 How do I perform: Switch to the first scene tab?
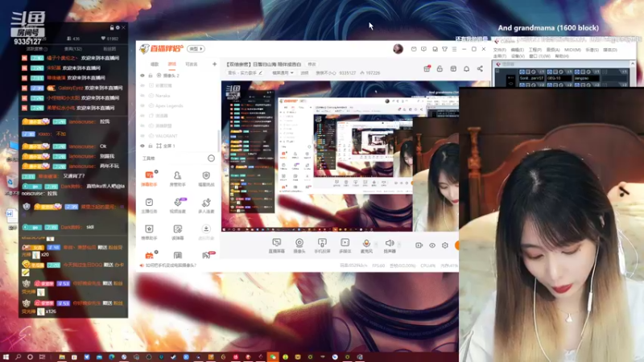click(x=155, y=64)
